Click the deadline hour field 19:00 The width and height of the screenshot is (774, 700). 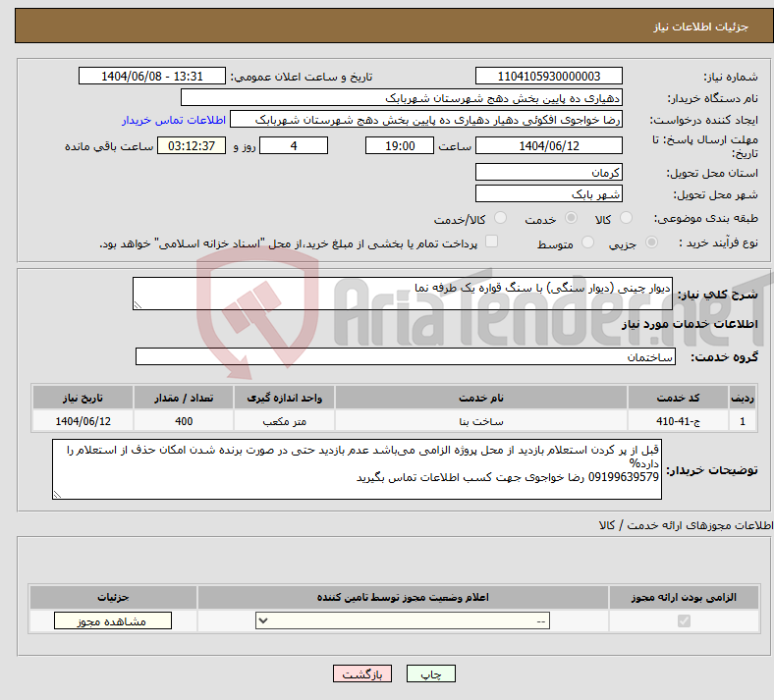coord(400,145)
